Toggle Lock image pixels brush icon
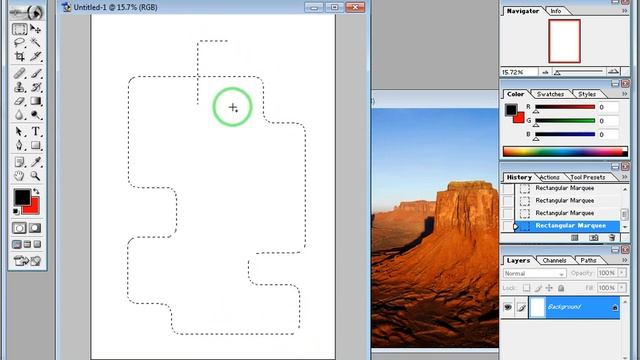Viewport: 640px width, 360px height. point(538,288)
